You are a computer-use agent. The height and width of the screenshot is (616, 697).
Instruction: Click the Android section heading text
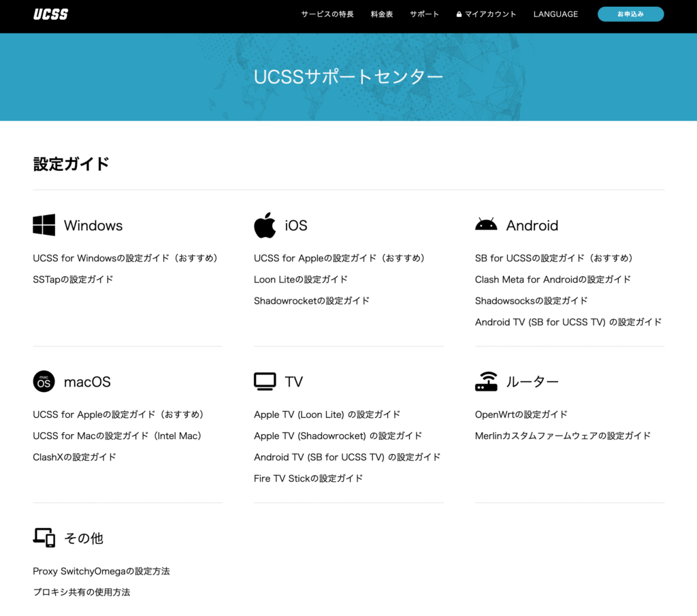point(532,225)
